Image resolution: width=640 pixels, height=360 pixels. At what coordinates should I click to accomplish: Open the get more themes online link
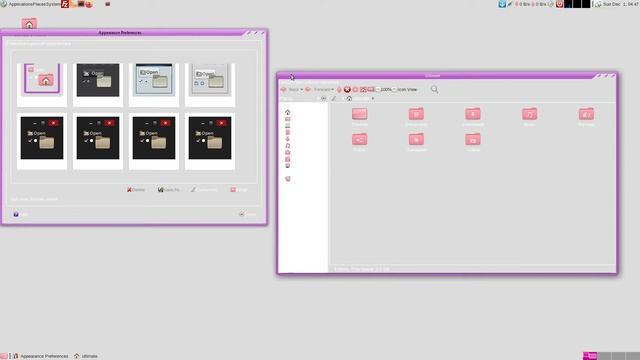pyautogui.click(x=34, y=199)
